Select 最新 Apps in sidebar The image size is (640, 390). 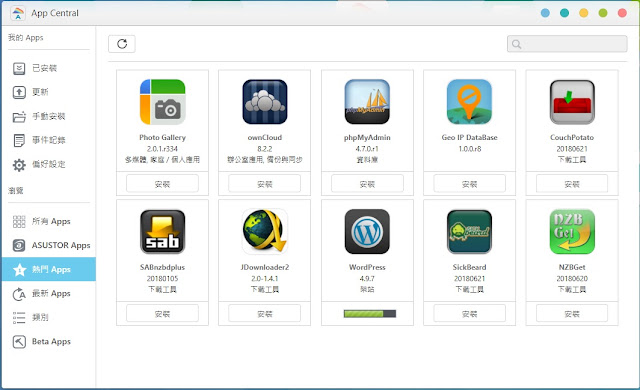click(49, 293)
